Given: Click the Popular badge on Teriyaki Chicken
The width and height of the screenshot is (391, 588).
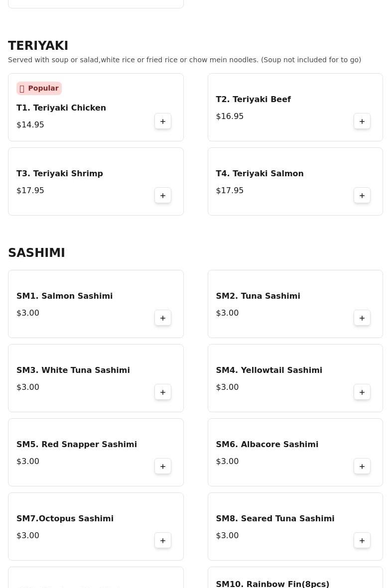Looking at the screenshot, I should coord(39,88).
